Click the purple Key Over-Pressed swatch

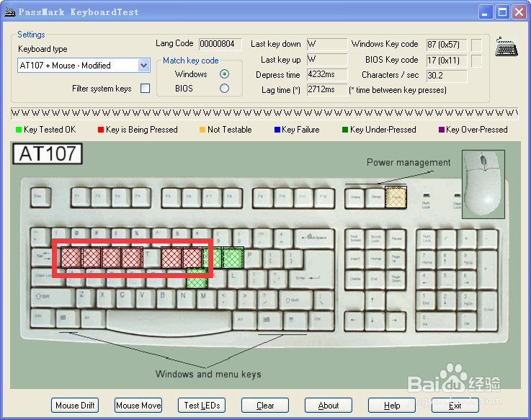(441, 130)
